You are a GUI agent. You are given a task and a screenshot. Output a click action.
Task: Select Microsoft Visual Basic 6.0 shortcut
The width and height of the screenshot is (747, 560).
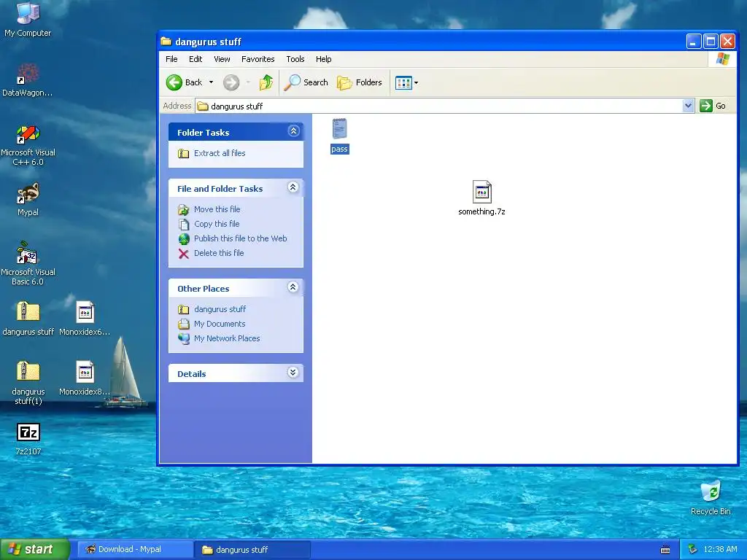point(27,252)
